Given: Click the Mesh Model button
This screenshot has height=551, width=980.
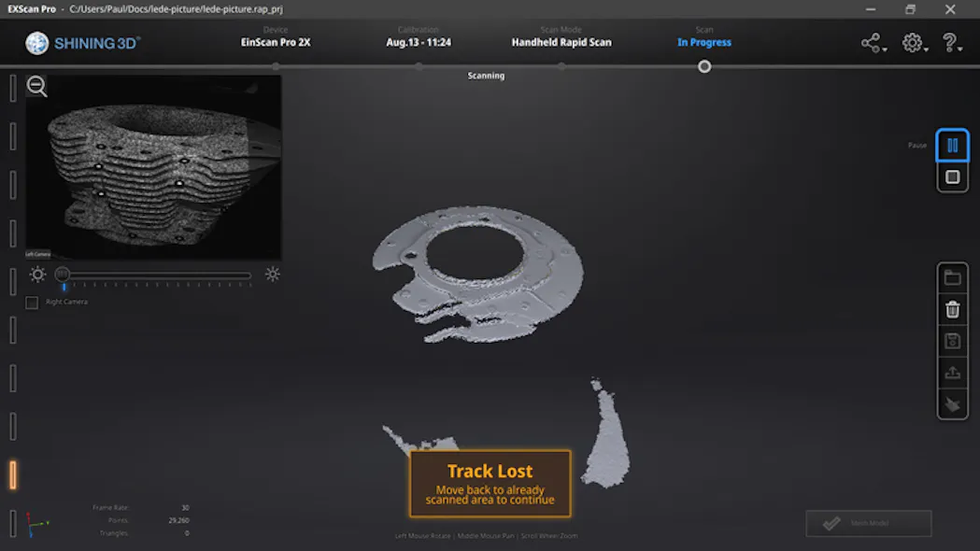Looking at the screenshot, I should point(869,524).
